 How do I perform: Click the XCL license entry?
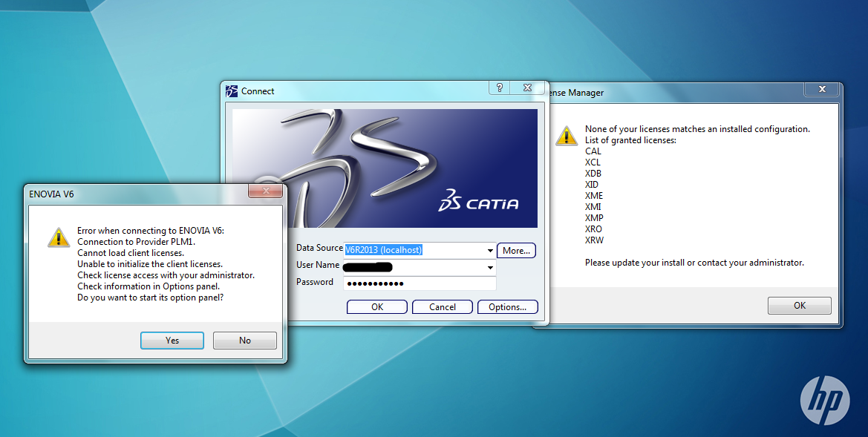(x=593, y=162)
